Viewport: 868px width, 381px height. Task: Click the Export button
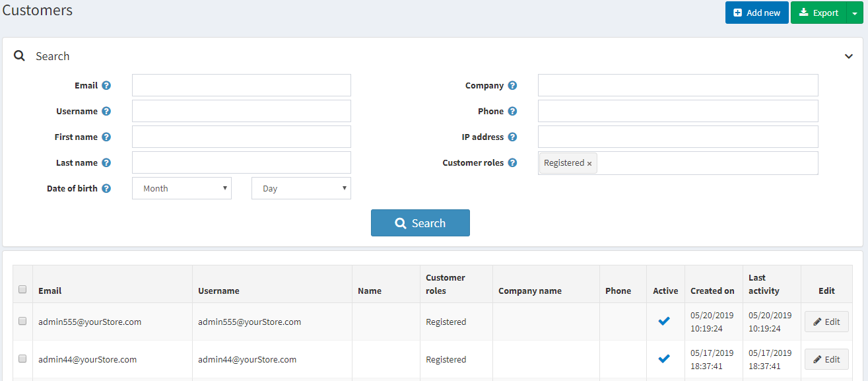(x=818, y=13)
